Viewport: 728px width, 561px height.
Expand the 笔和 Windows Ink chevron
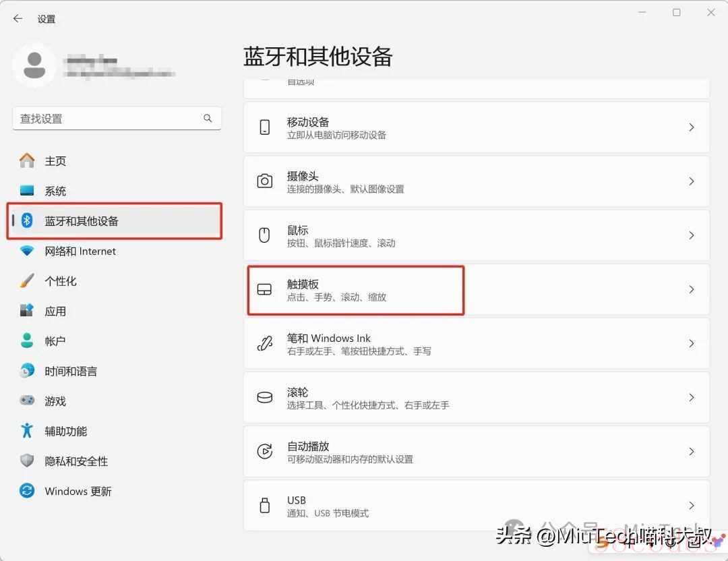pos(692,344)
